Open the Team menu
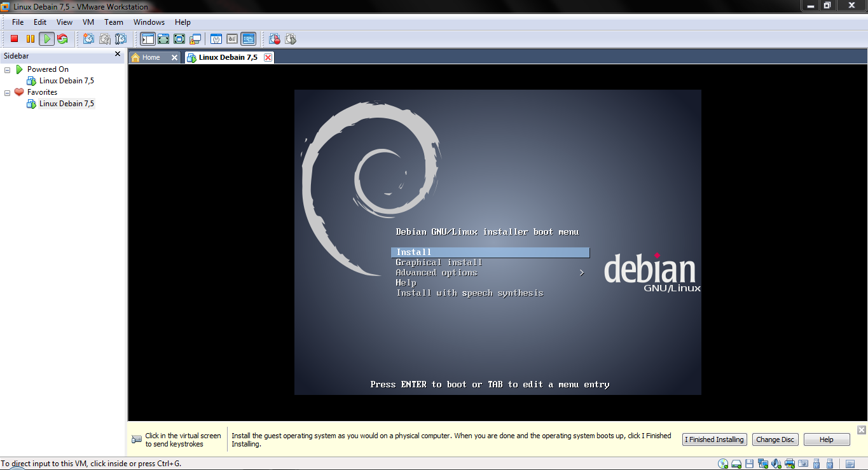 (114, 22)
